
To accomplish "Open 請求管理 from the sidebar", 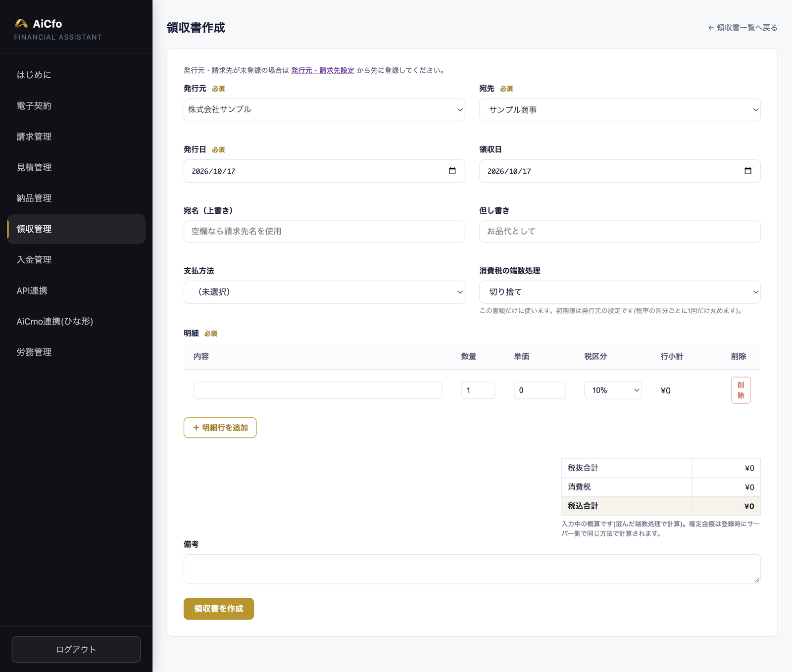I will [76, 137].
